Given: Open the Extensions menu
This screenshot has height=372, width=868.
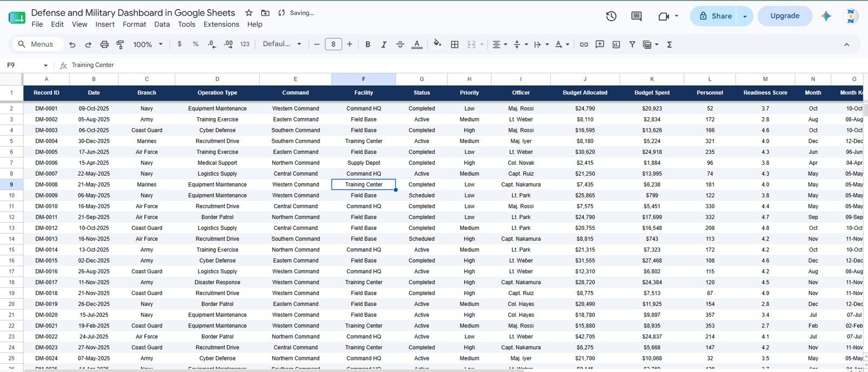Looking at the screenshot, I should click(221, 24).
